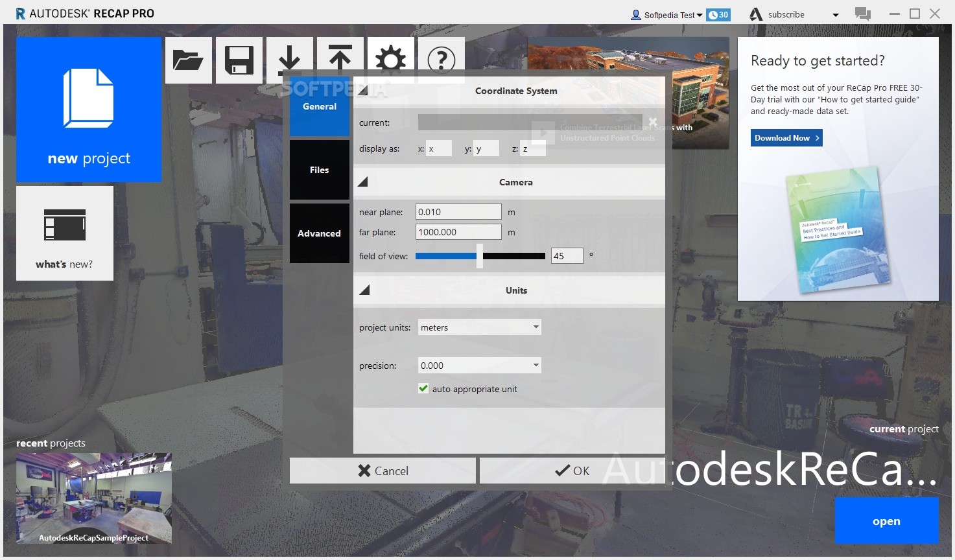
Task: Open AutodeskReCapSampleProject recent thumbnail
Action: [94, 498]
